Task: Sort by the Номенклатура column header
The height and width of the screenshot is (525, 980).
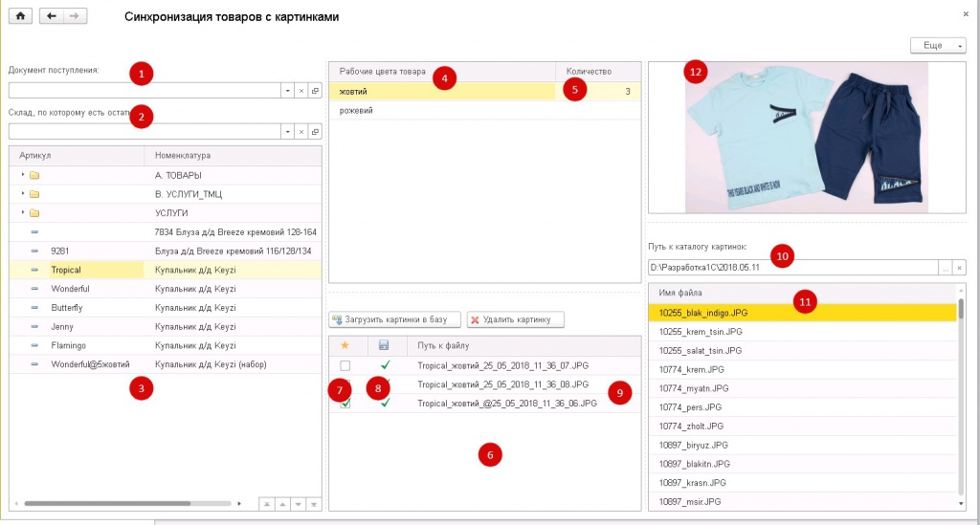Action: pos(234,156)
